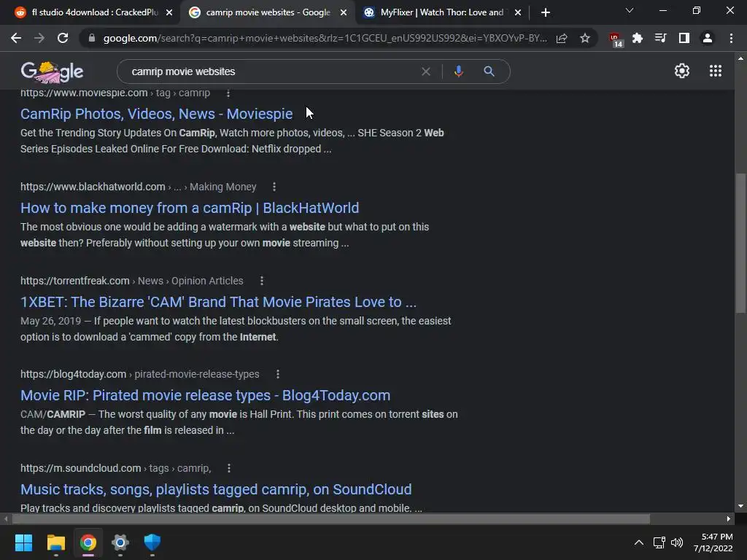
Task: Open options for the blog4today result
Action: click(278, 374)
